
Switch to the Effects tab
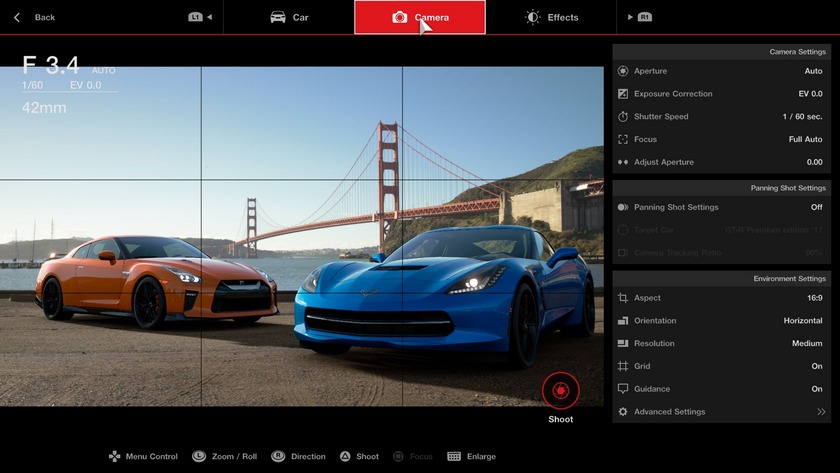point(552,17)
